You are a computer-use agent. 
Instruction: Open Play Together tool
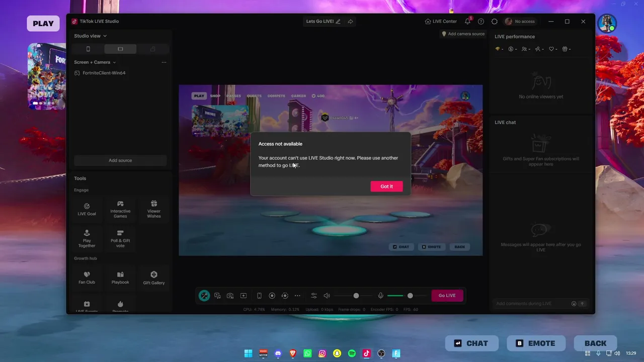tap(87, 238)
